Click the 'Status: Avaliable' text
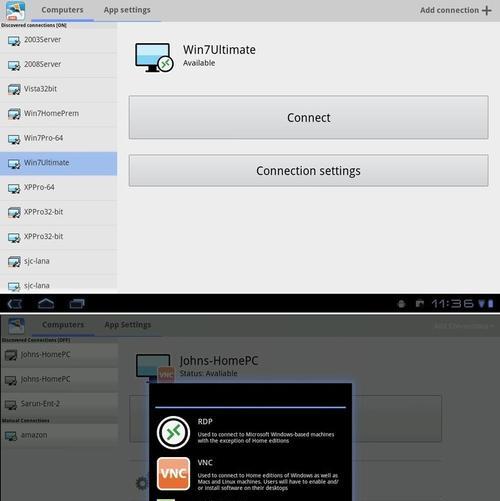The width and height of the screenshot is (500, 501). coord(209,373)
